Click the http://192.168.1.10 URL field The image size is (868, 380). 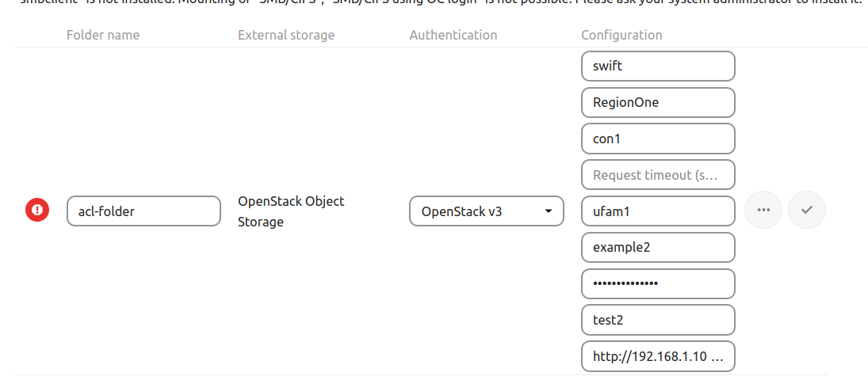click(658, 356)
